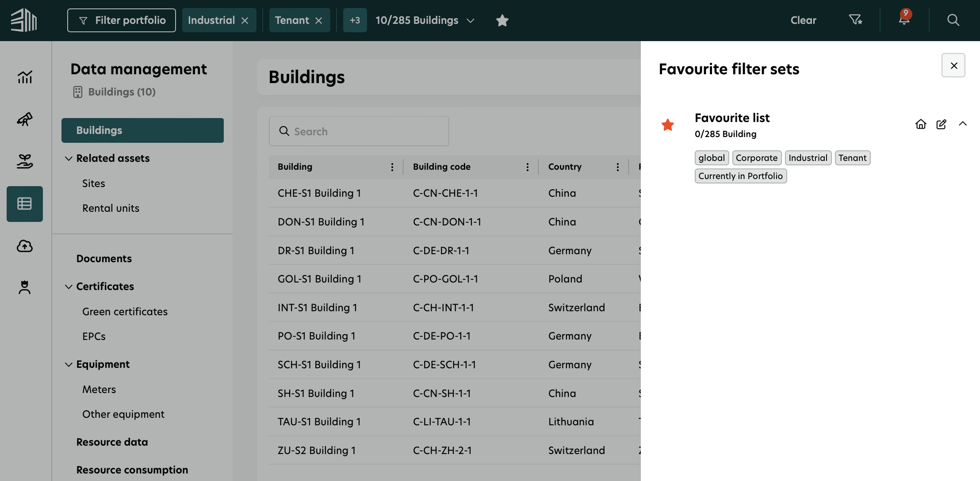980x481 pixels.
Task: Click the Clear filters button
Action: [x=803, y=20]
